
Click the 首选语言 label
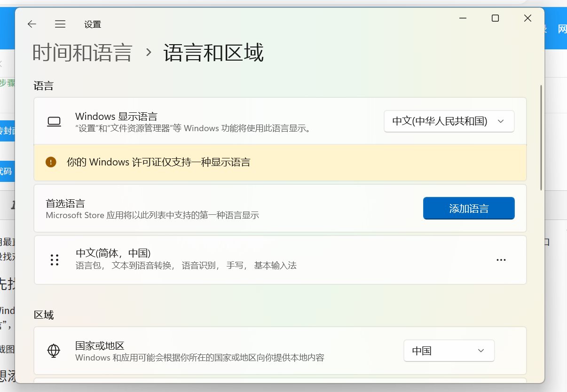(65, 204)
